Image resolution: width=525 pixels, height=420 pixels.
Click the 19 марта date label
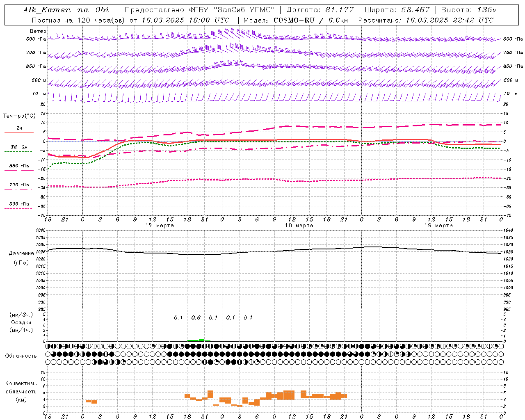[x=439, y=226]
